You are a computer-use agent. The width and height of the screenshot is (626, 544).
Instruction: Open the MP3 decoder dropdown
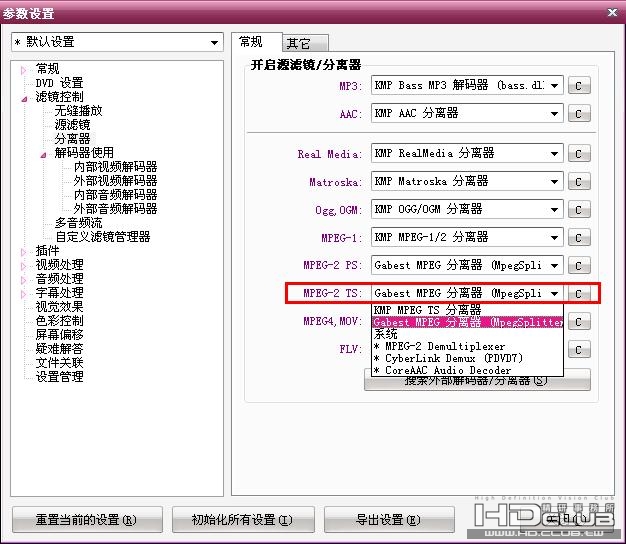[x=467, y=85]
